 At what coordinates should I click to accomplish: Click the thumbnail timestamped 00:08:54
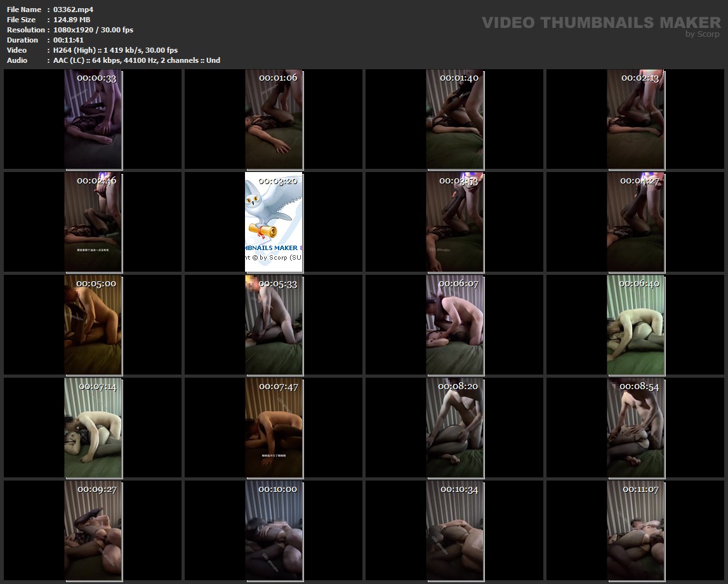click(636, 428)
